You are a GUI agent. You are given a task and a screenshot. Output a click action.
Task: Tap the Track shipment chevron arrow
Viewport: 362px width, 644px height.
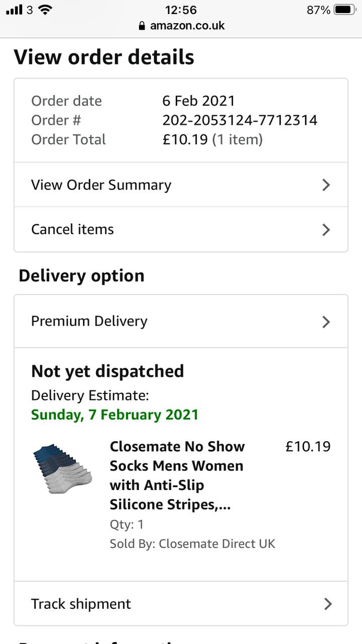click(x=328, y=604)
